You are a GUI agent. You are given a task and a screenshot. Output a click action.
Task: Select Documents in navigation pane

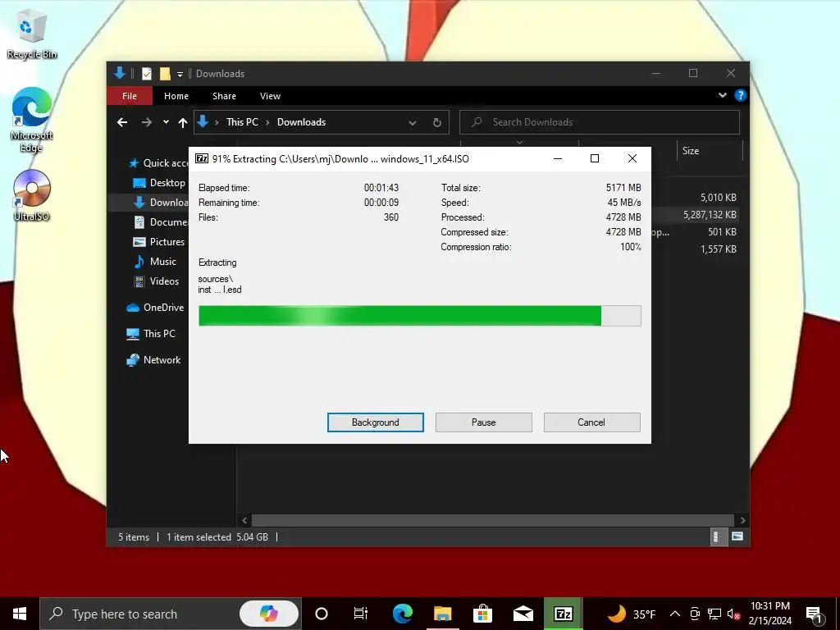click(x=161, y=221)
